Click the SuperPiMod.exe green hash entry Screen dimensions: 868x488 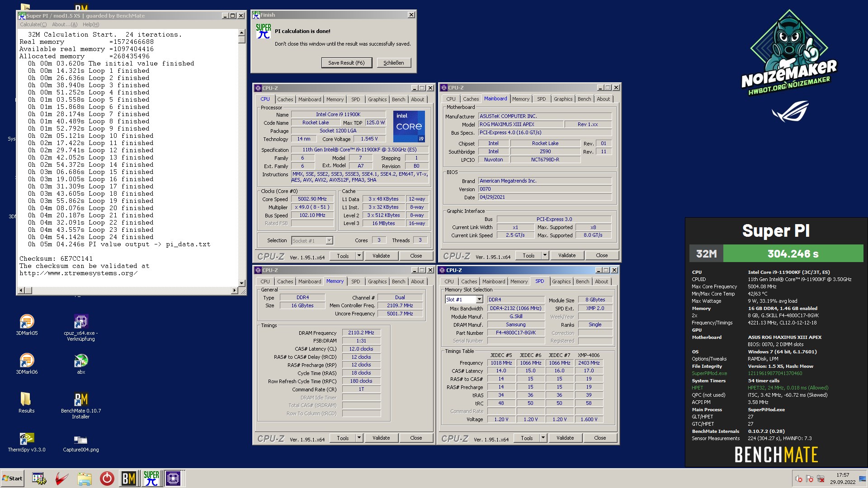click(709, 373)
